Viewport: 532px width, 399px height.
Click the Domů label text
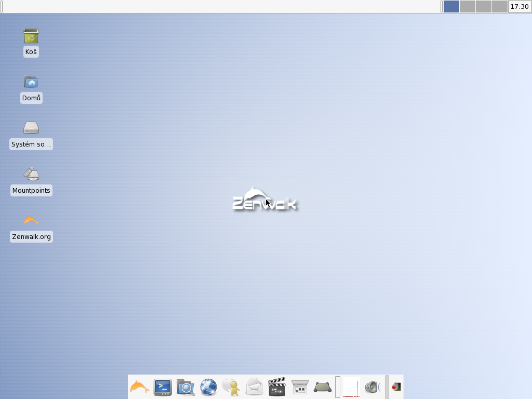click(x=31, y=98)
